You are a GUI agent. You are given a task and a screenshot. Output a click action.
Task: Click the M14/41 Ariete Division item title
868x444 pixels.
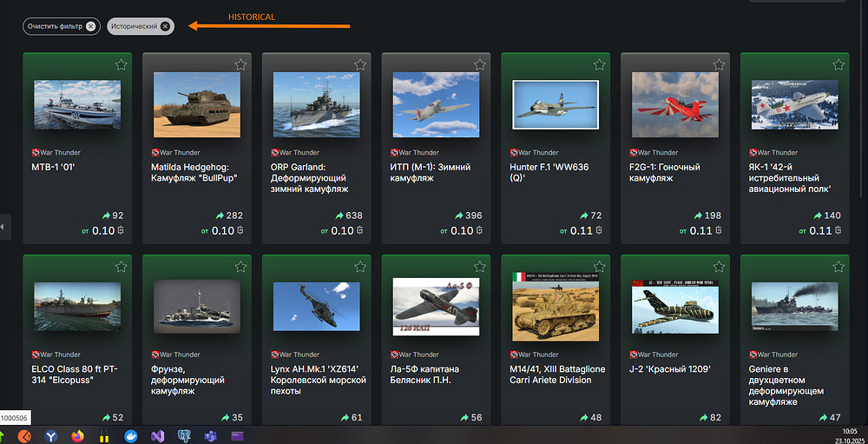pyautogui.click(x=556, y=374)
